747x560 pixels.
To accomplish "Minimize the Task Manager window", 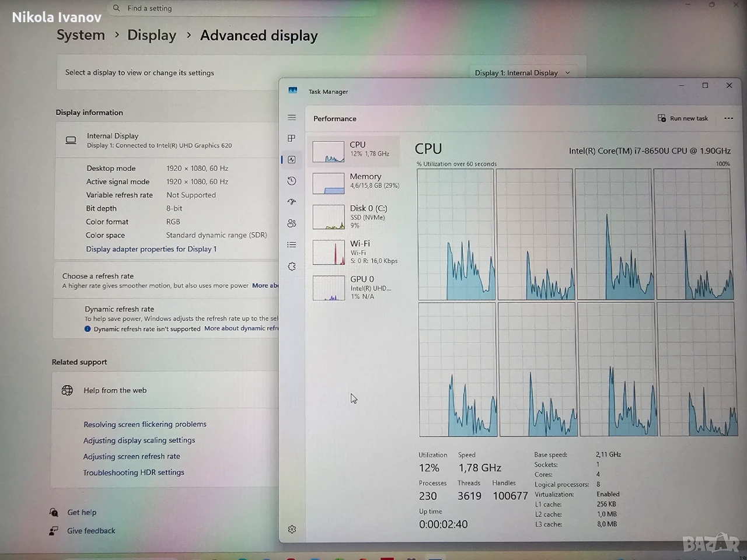I will (x=681, y=85).
